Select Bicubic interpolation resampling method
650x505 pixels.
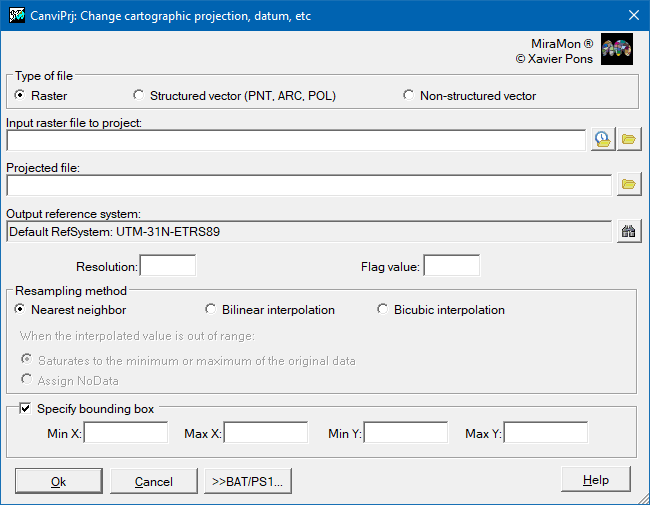441,310
